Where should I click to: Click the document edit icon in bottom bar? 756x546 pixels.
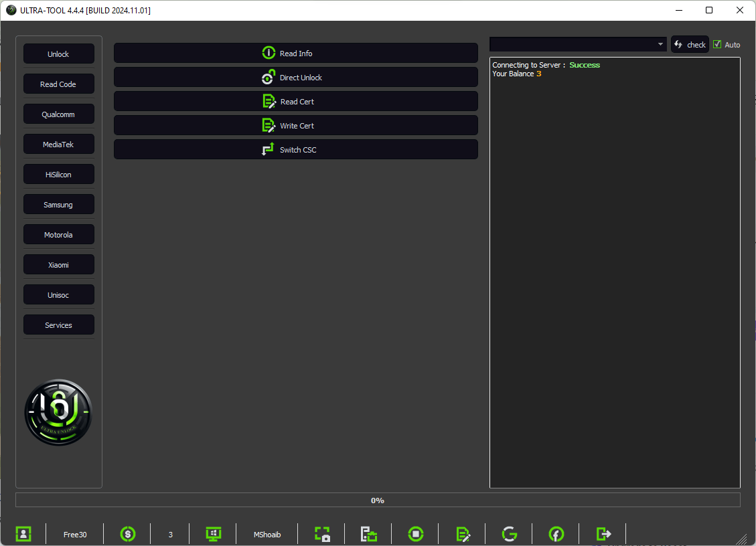click(463, 534)
